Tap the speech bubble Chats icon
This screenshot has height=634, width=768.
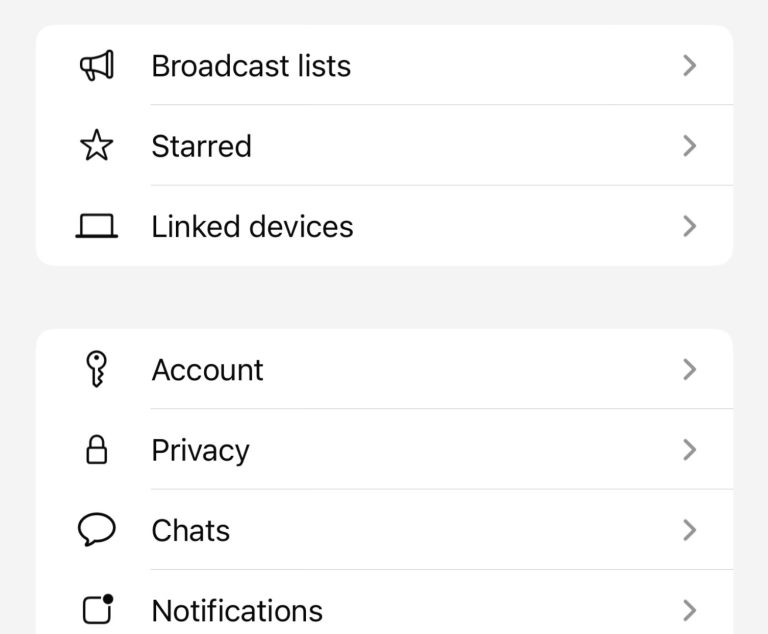(x=97, y=530)
